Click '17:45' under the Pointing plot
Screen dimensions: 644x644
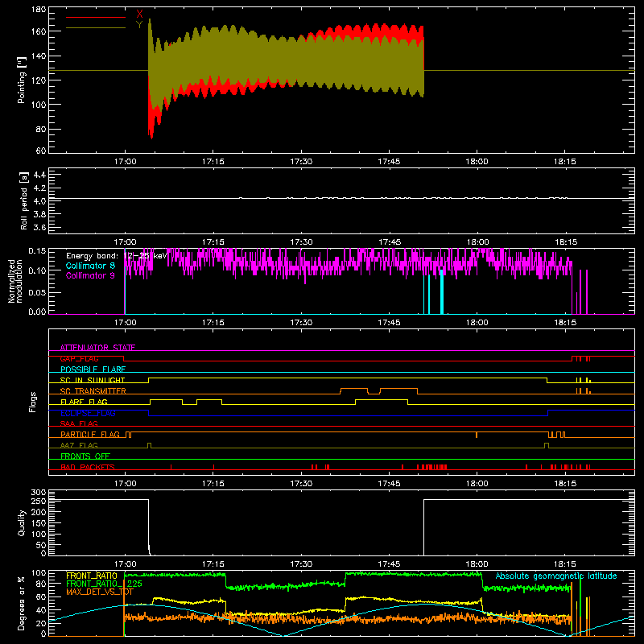[389, 162]
